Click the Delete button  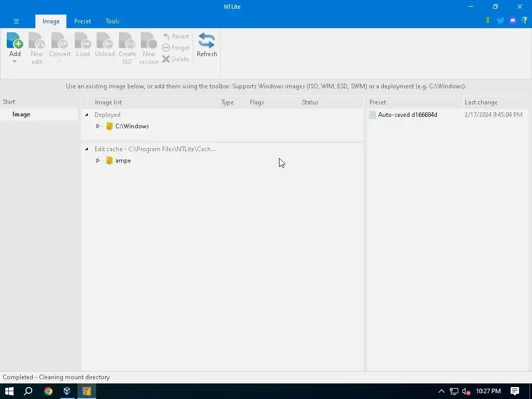click(176, 59)
